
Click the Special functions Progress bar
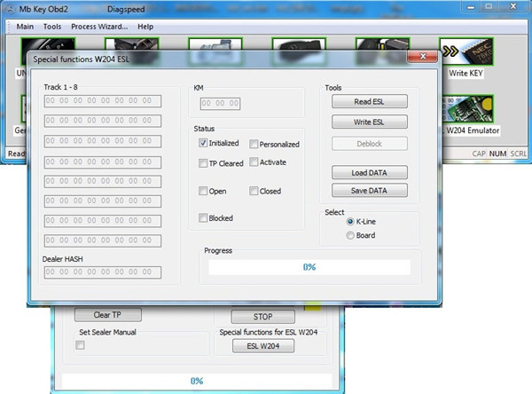tap(309, 267)
